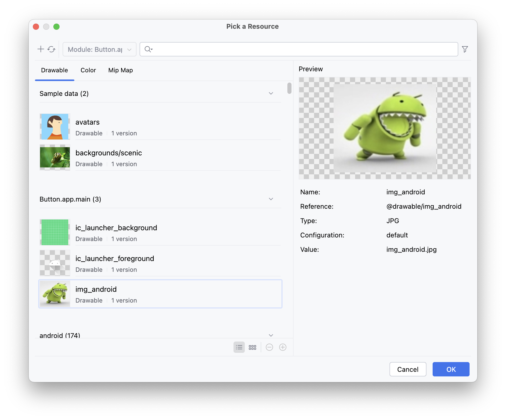
Task: Select ic_launcher_background green thumbnail
Action: (55, 232)
